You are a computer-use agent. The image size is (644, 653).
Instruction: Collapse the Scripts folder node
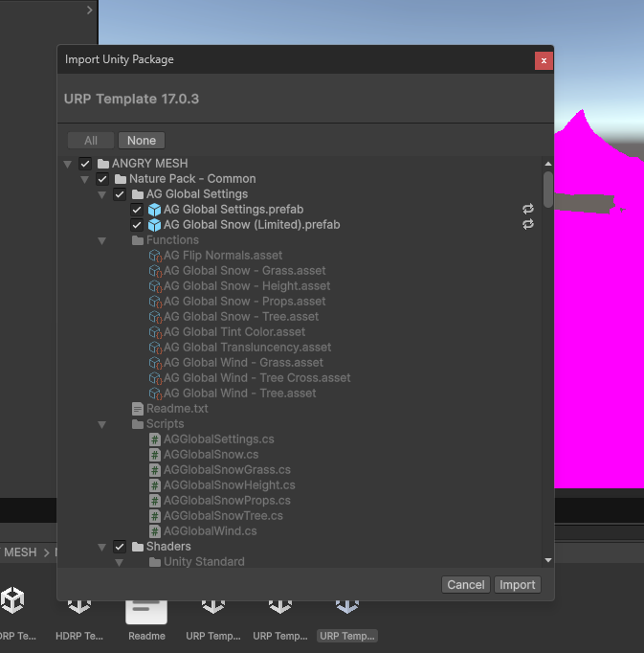coord(102,425)
